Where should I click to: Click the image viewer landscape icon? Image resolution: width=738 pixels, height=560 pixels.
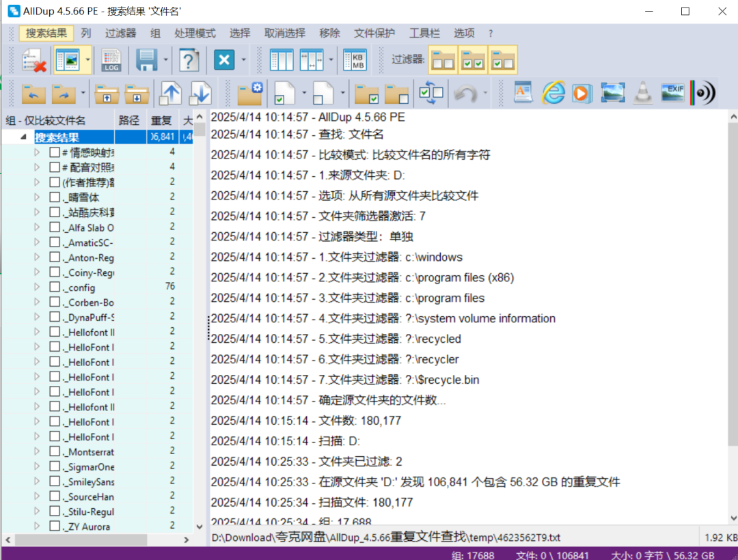pyautogui.click(x=613, y=93)
